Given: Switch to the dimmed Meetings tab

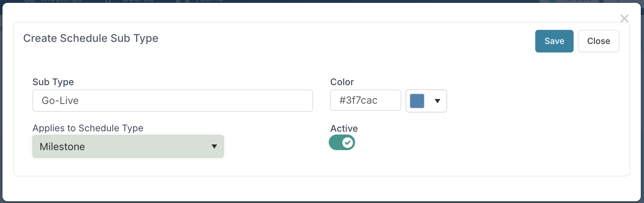Looking at the screenshot, I should click(61, 1).
